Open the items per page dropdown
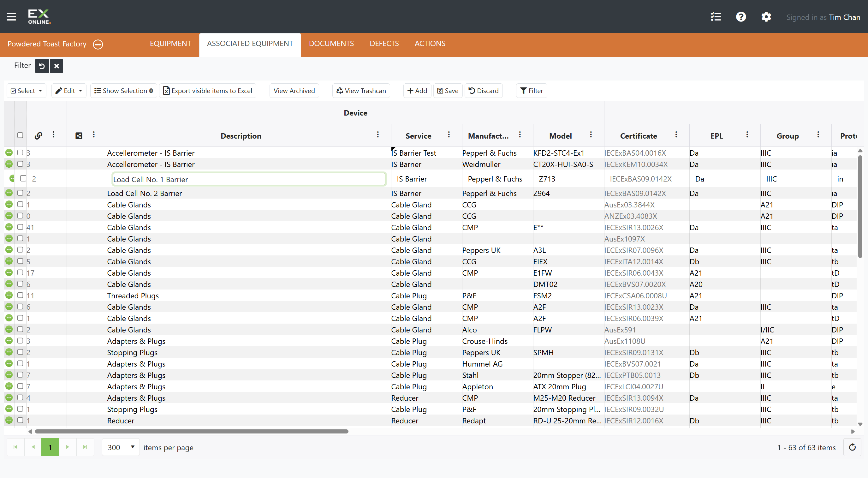This screenshot has height=478, width=868. (x=121, y=447)
